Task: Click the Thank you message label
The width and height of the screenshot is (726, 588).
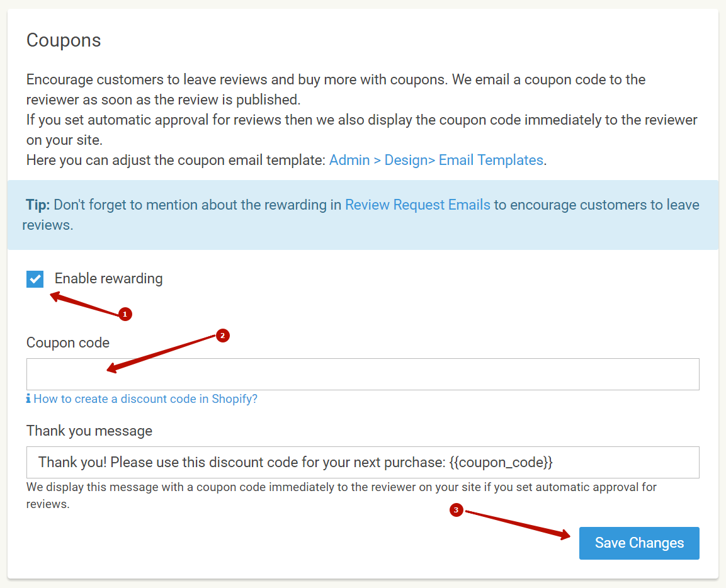Action: click(89, 431)
